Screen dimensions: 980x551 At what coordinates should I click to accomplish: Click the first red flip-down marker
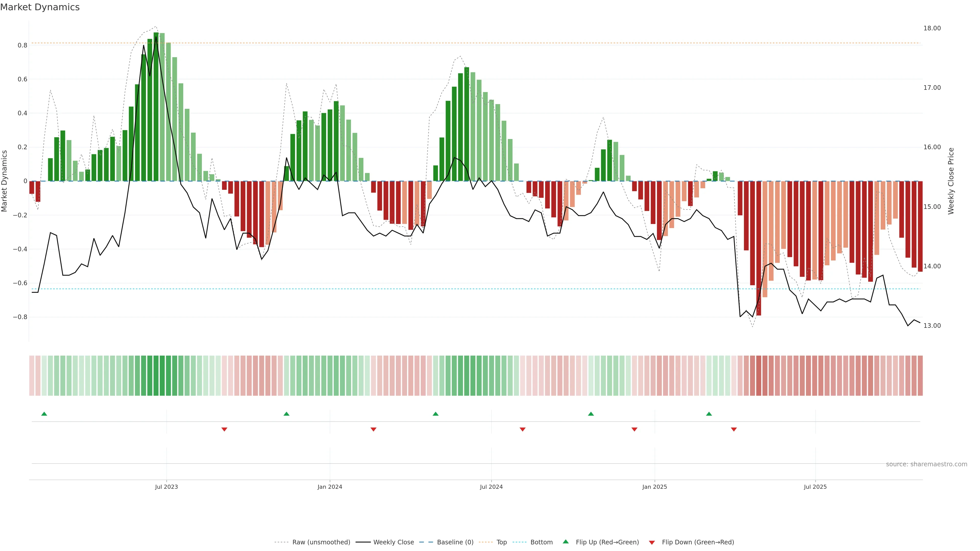pyautogui.click(x=225, y=429)
